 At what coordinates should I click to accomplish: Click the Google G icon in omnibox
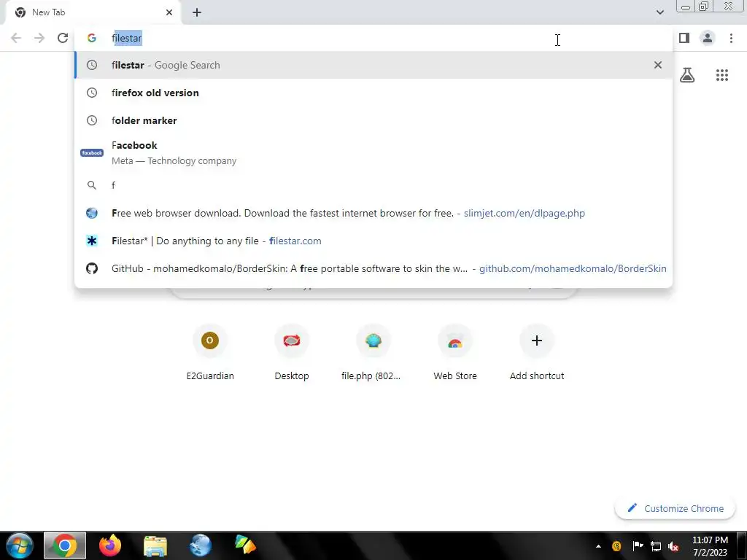click(x=91, y=38)
